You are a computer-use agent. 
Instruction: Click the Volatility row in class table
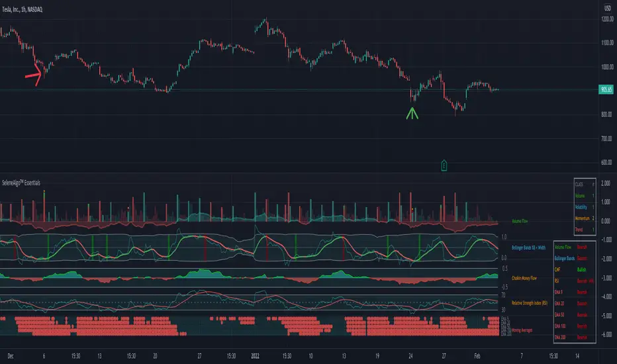tap(585, 207)
